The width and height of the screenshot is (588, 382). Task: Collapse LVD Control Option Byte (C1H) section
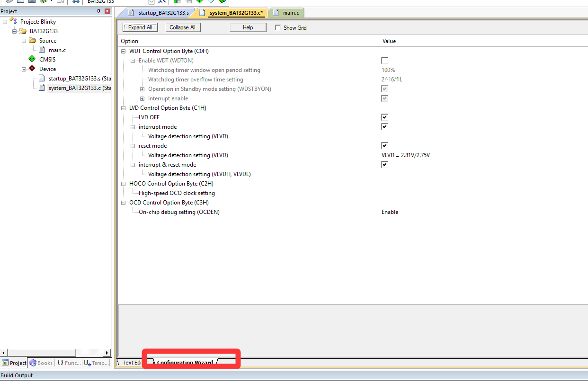click(124, 108)
